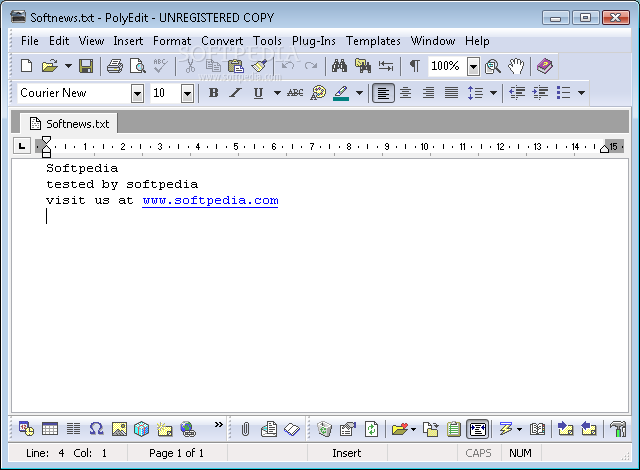Image resolution: width=640 pixels, height=470 pixels.
Task: Open the File menu
Action: 30,41
